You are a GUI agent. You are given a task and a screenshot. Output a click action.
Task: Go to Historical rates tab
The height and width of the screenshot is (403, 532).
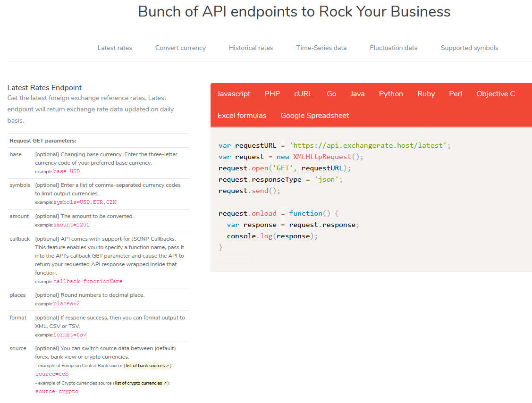click(x=251, y=48)
